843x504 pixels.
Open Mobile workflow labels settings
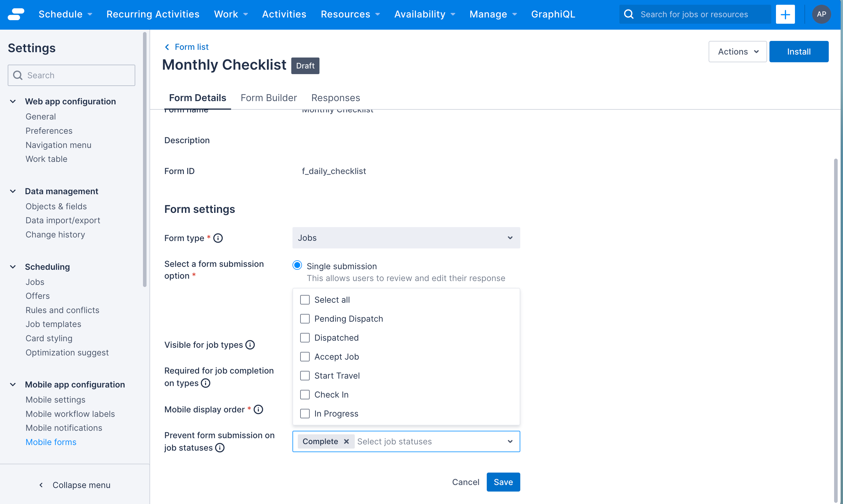70,414
